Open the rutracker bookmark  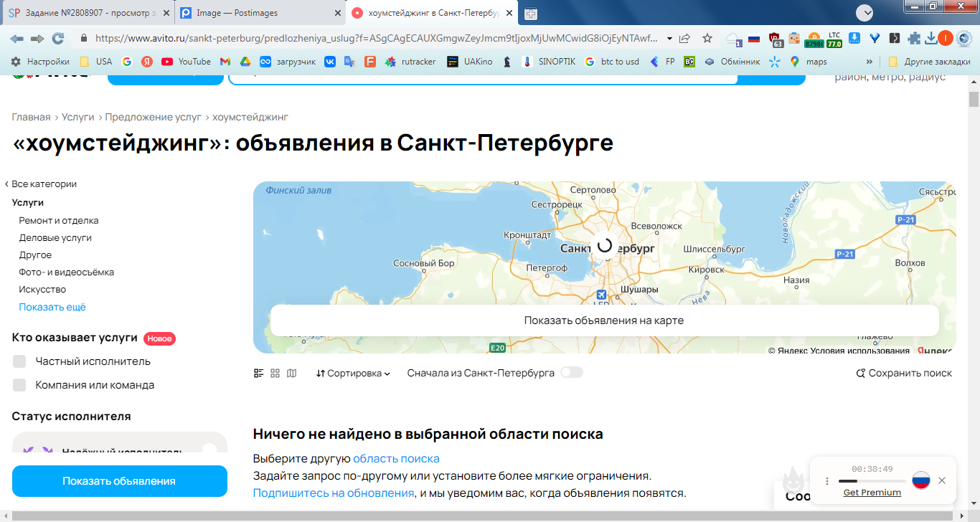pyautogui.click(x=410, y=62)
